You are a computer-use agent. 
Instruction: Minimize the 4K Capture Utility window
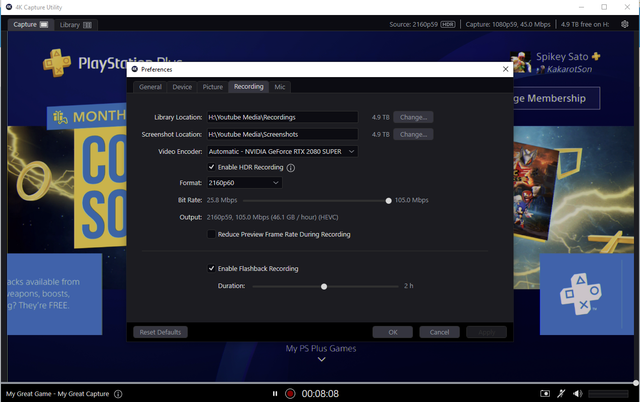click(x=581, y=7)
